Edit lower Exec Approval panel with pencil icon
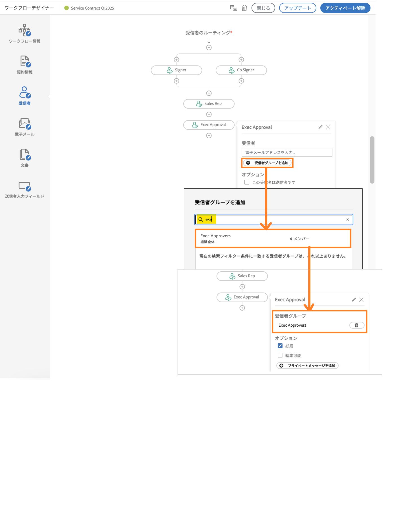This screenshot has height=532, width=406. tap(354, 300)
